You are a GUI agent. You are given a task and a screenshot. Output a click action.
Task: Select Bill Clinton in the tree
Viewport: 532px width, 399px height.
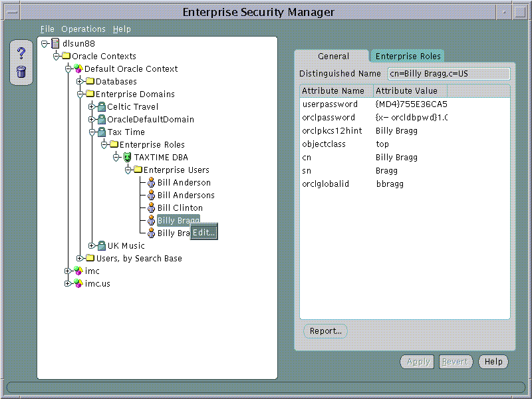pyautogui.click(x=180, y=207)
